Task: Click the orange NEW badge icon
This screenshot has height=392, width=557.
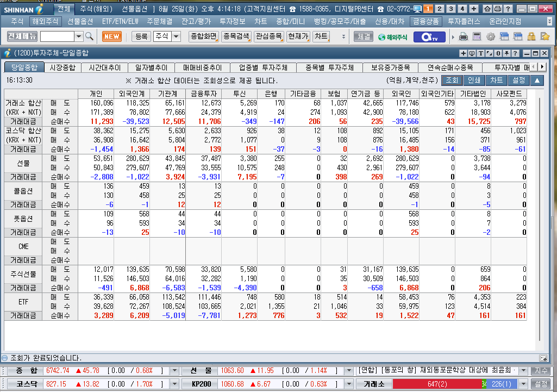Action: click(x=111, y=36)
